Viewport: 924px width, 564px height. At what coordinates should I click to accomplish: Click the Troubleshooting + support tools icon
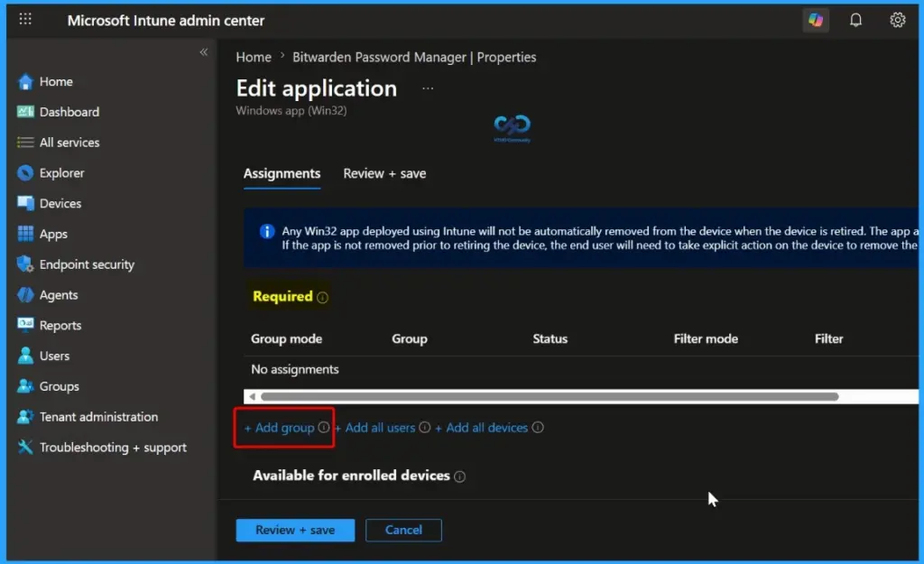pyautogui.click(x=25, y=448)
